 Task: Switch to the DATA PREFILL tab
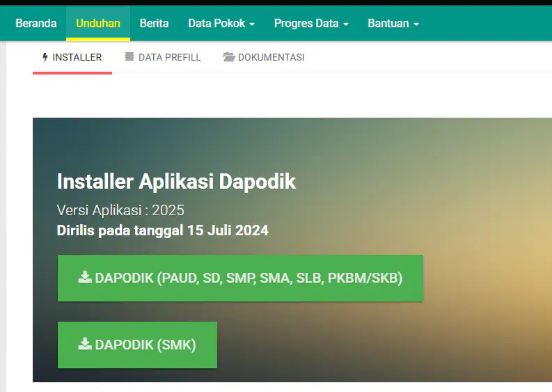tap(163, 57)
